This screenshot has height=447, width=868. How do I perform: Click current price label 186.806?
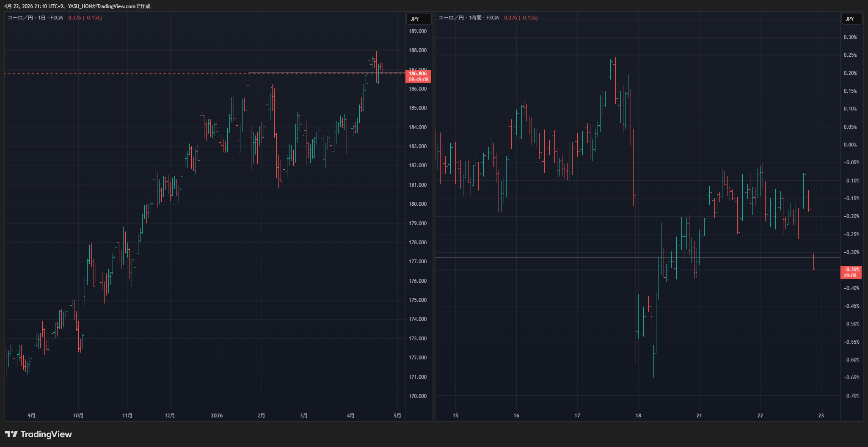click(x=418, y=74)
